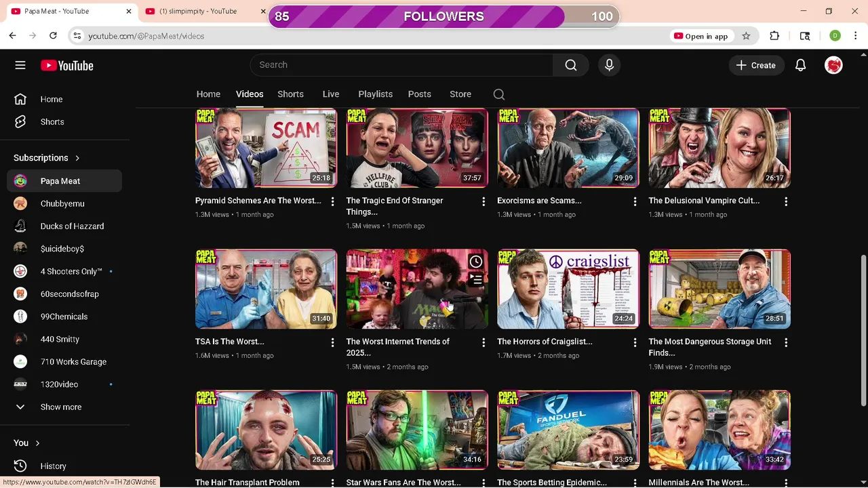Switch to Home channel tab
The width and height of the screenshot is (868, 488).
click(208, 94)
